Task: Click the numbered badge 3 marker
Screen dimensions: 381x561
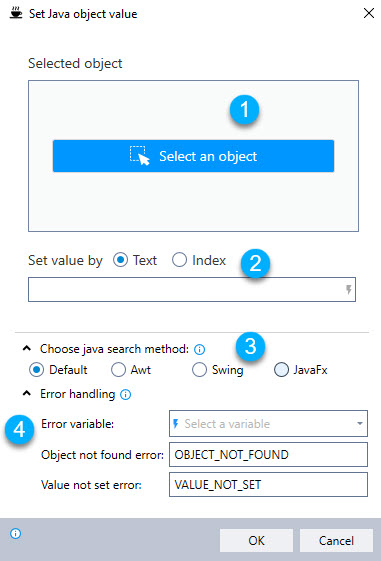Action: [250, 346]
